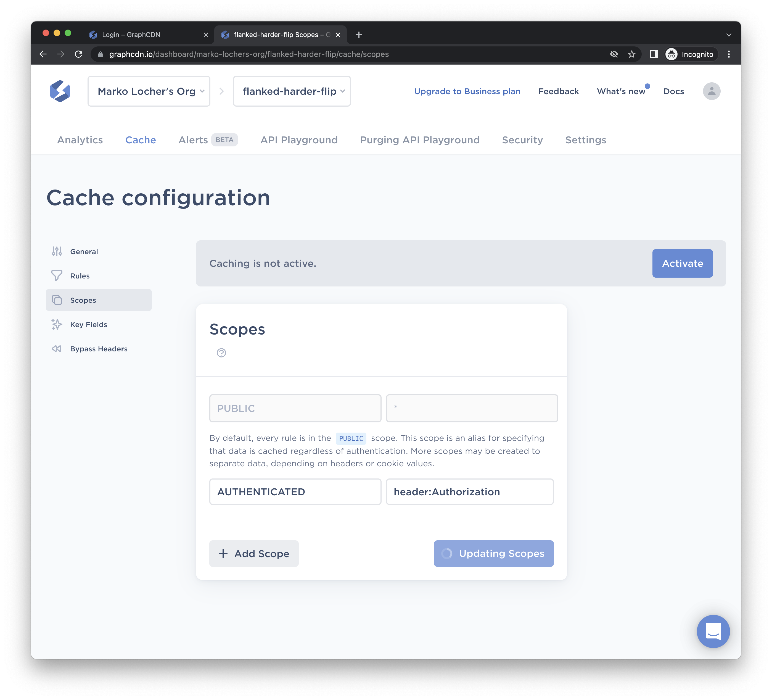Click the Scopes help question mark icon

click(x=221, y=353)
